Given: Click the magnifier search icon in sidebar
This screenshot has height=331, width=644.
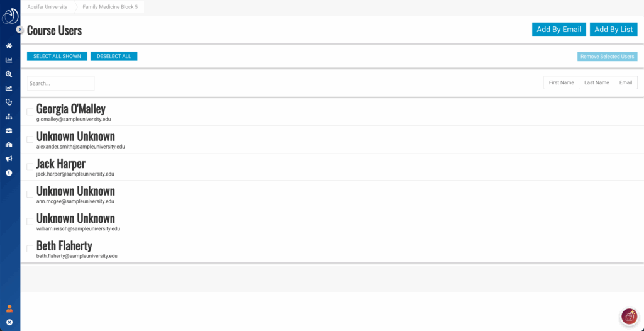Looking at the screenshot, I should pos(9,74).
